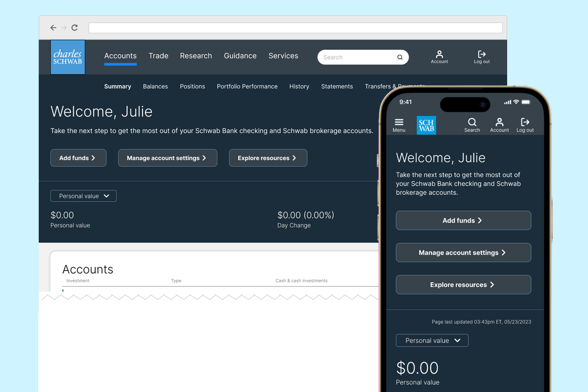Click the desktop $0.00 Personal value amount
The width and height of the screenshot is (588, 392).
(x=62, y=215)
